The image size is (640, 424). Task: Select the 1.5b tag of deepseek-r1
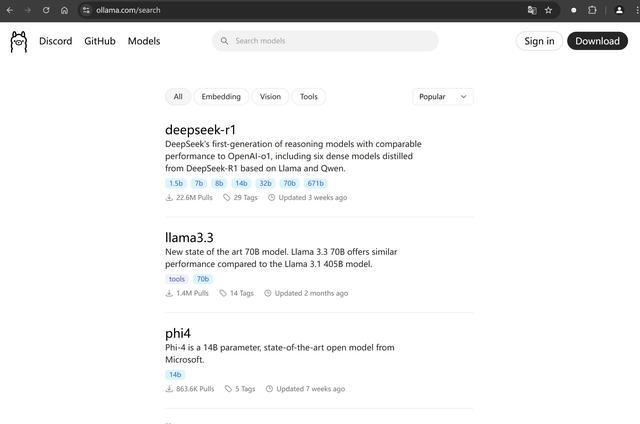[176, 184]
